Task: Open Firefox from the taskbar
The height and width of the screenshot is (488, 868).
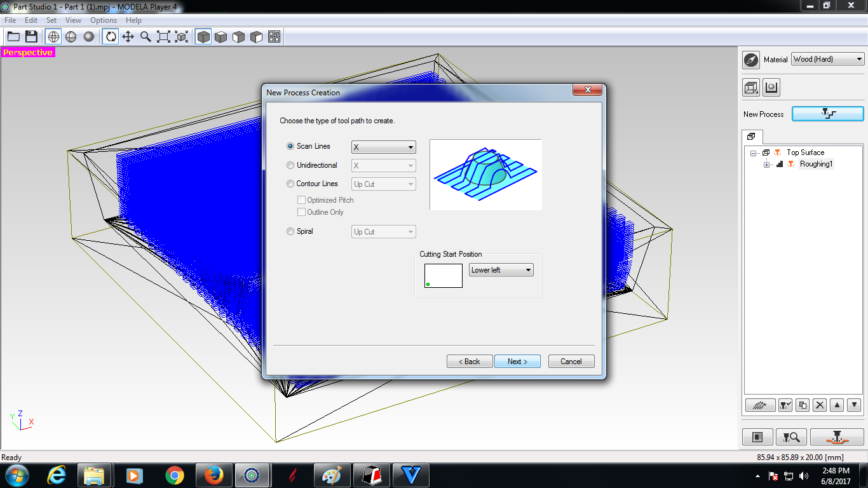Action: (x=214, y=475)
